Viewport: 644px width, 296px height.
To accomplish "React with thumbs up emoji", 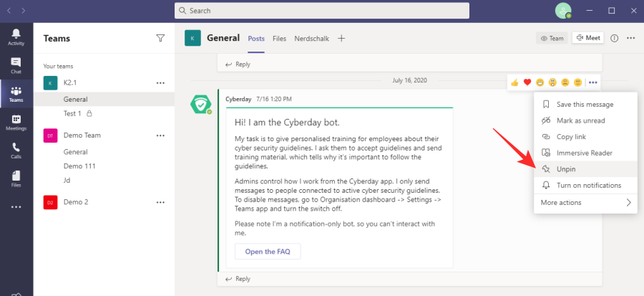I will pos(514,82).
